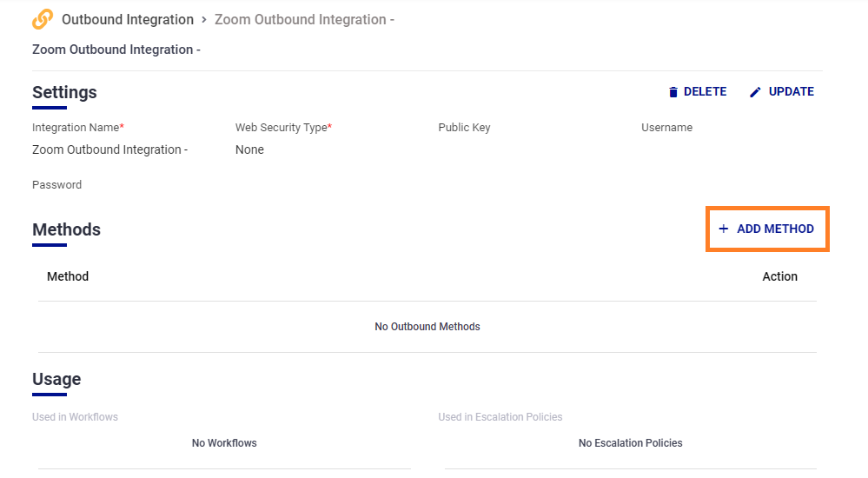The height and width of the screenshot is (478, 868).
Task: Click the plus icon beside Add Method
Action: click(724, 229)
